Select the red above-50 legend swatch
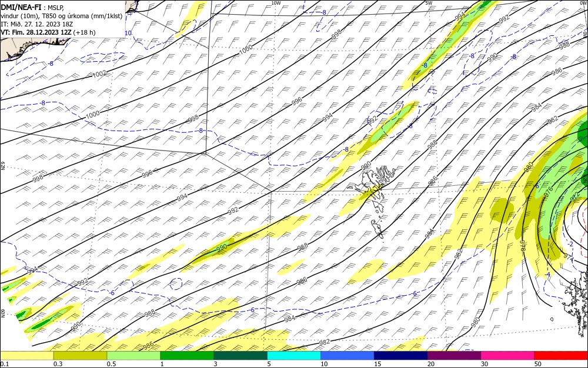Viewport: 588px width, 368px height. click(561, 356)
